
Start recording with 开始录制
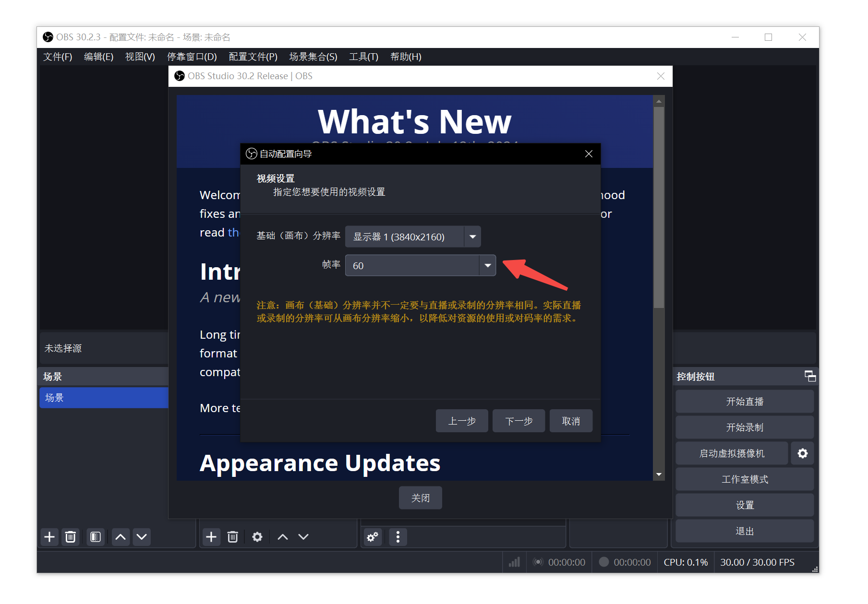(x=745, y=427)
